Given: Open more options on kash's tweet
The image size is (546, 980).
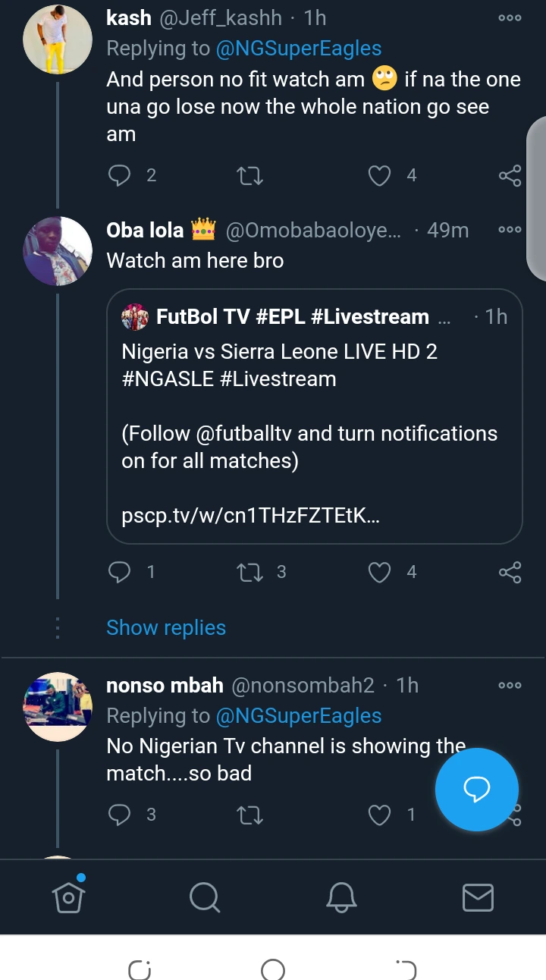Looking at the screenshot, I should tap(510, 17).
